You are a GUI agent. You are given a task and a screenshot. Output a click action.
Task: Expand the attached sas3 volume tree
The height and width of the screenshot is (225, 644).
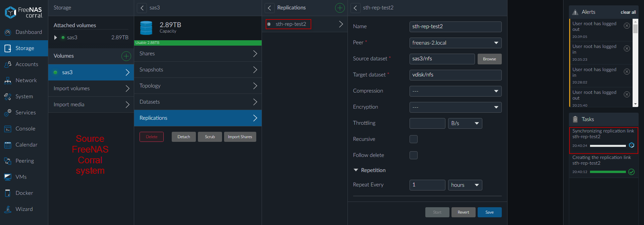click(56, 38)
